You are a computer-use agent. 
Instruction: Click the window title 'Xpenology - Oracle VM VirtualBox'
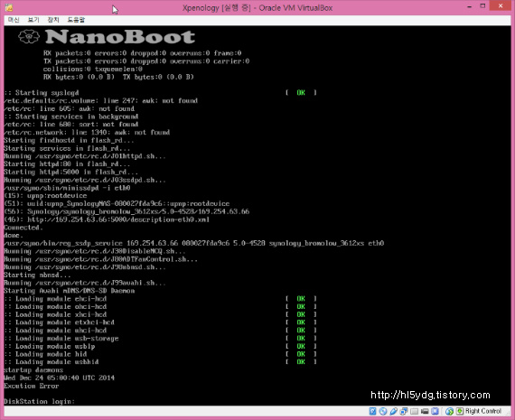pos(257,8)
